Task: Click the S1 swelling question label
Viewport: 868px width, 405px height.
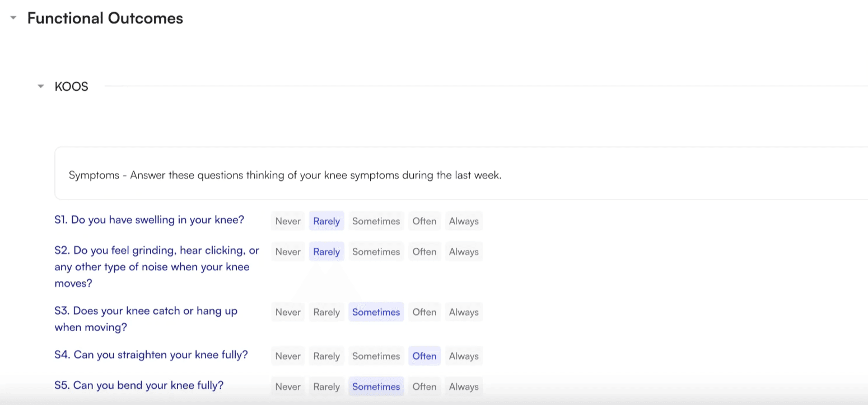Action: point(150,220)
